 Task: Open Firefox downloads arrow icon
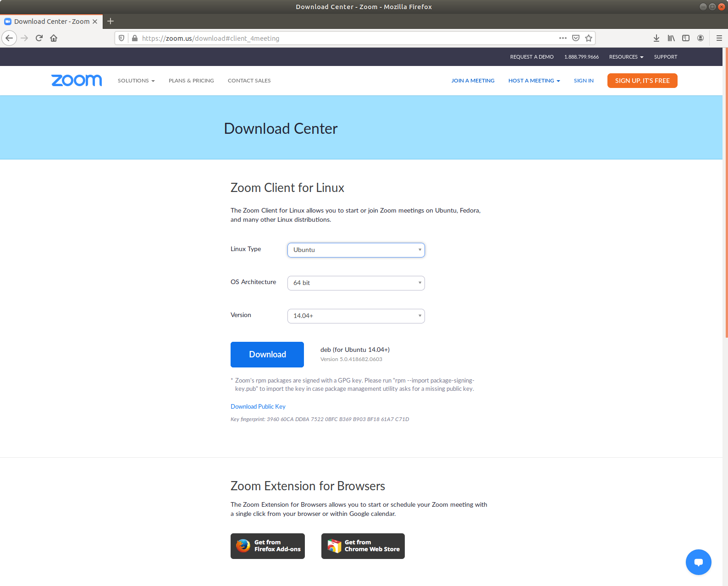click(656, 38)
